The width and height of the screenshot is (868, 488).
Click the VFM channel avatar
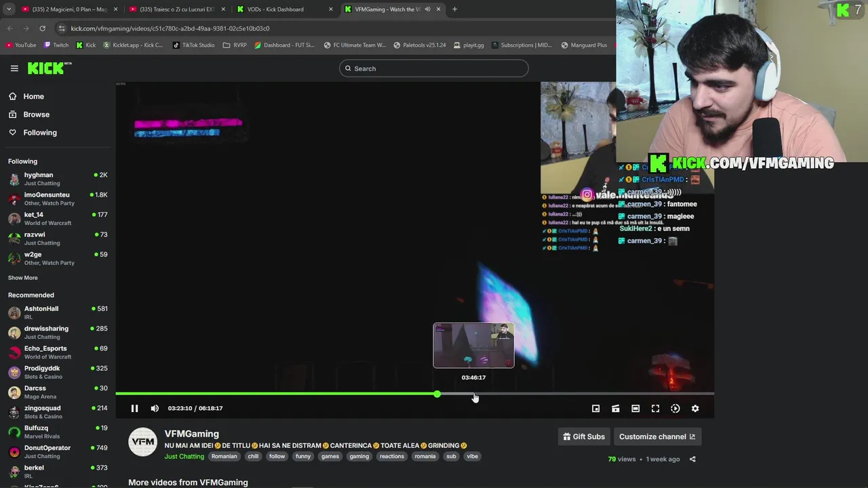[x=142, y=441]
